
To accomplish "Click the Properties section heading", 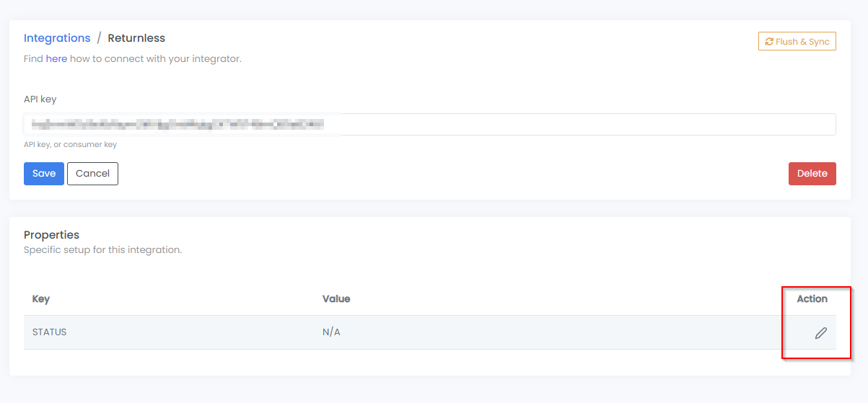I will (51, 235).
